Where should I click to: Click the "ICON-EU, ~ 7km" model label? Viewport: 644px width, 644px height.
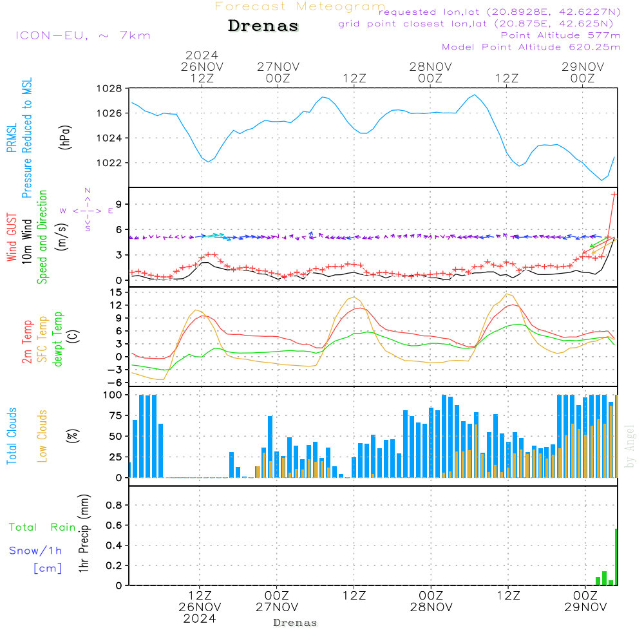click(83, 35)
